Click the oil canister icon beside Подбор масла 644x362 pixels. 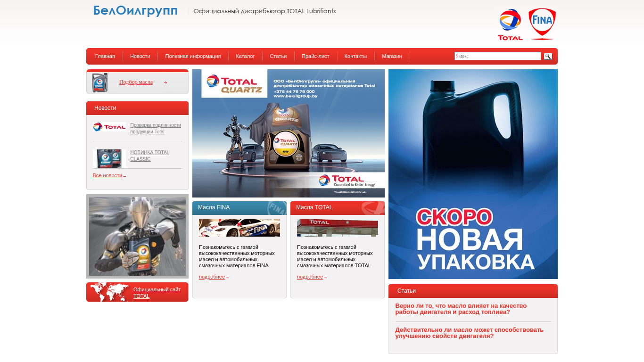coord(100,82)
